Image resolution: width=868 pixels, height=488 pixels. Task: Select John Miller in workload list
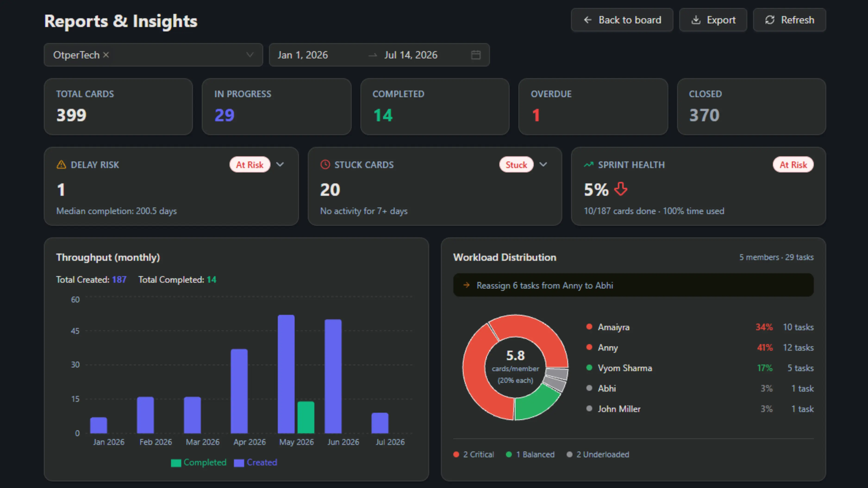(700, 409)
